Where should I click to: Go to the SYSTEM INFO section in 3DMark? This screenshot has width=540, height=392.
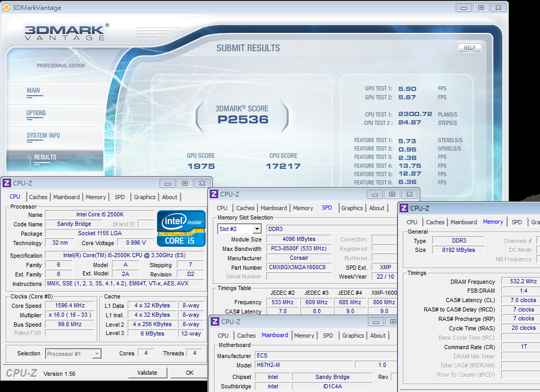[x=43, y=135]
